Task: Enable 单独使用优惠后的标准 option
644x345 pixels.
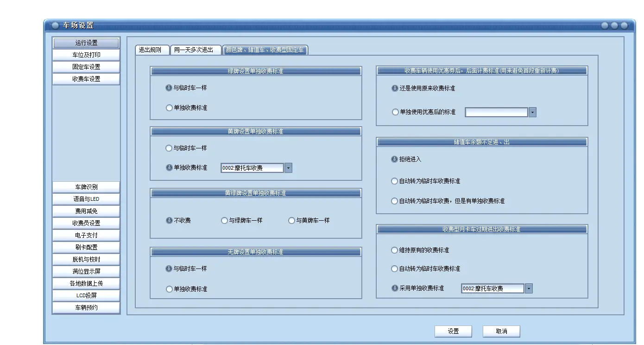Action: click(395, 112)
